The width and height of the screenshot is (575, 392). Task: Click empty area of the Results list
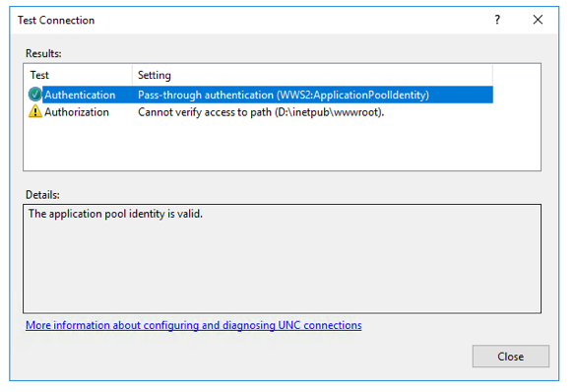(x=282, y=145)
